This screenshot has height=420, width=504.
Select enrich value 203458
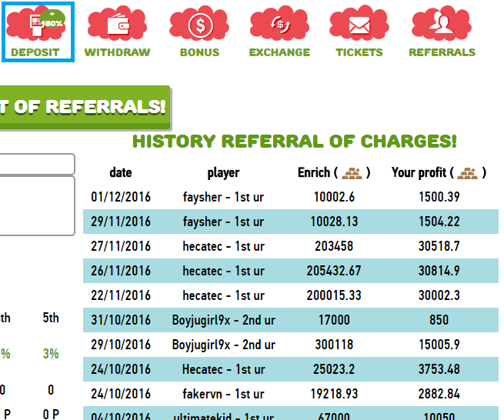(x=334, y=246)
